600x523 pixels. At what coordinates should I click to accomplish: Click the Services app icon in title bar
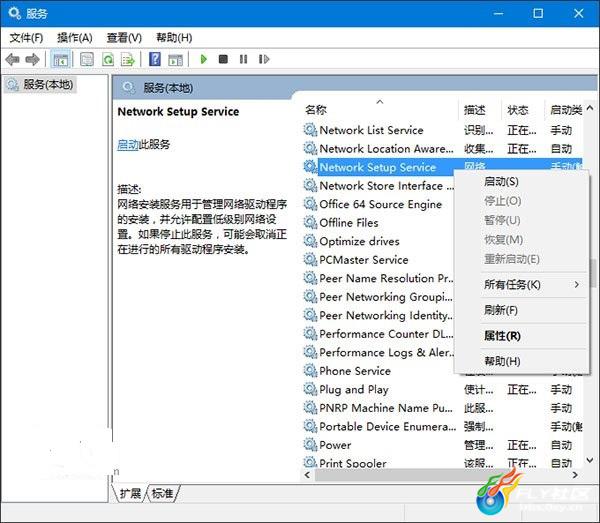[x=15, y=13]
